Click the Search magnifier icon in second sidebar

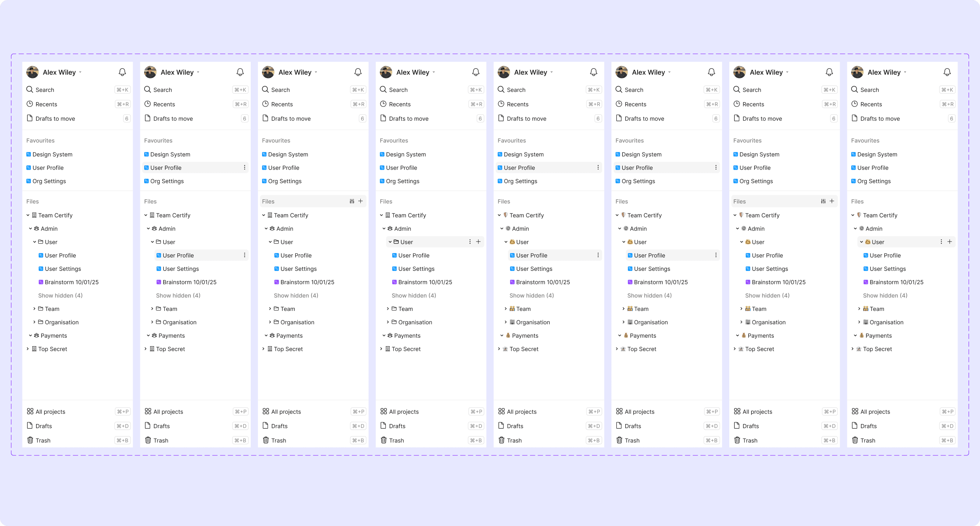click(x=148, y=89)
